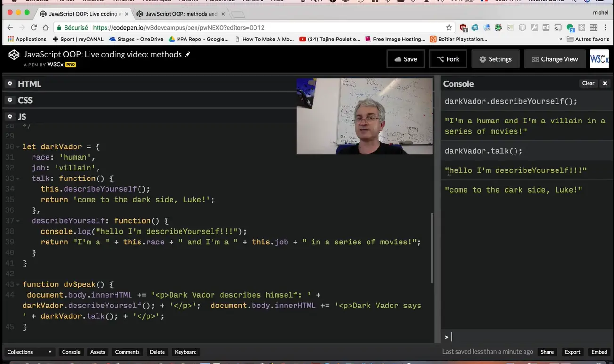
Task: Click the browser address bar URL
Action: tap(179, 28)
